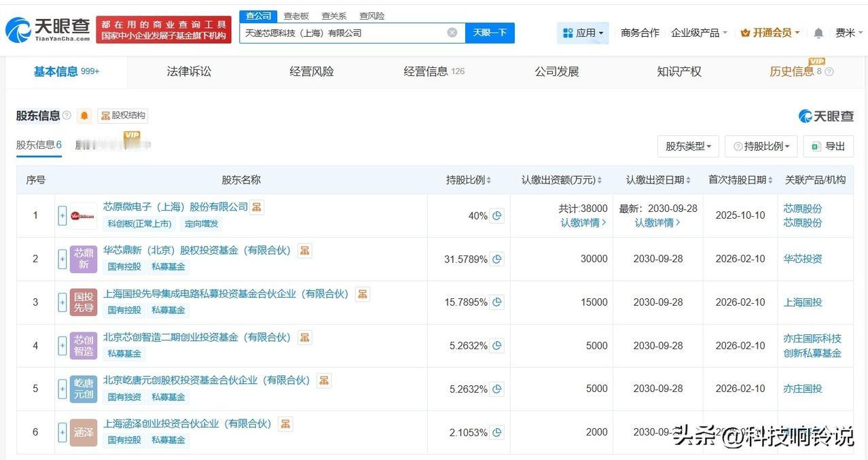Screen dimensions: 868x460
Task: Click 亦庄国投 related institution link
Action: [803, 389]
